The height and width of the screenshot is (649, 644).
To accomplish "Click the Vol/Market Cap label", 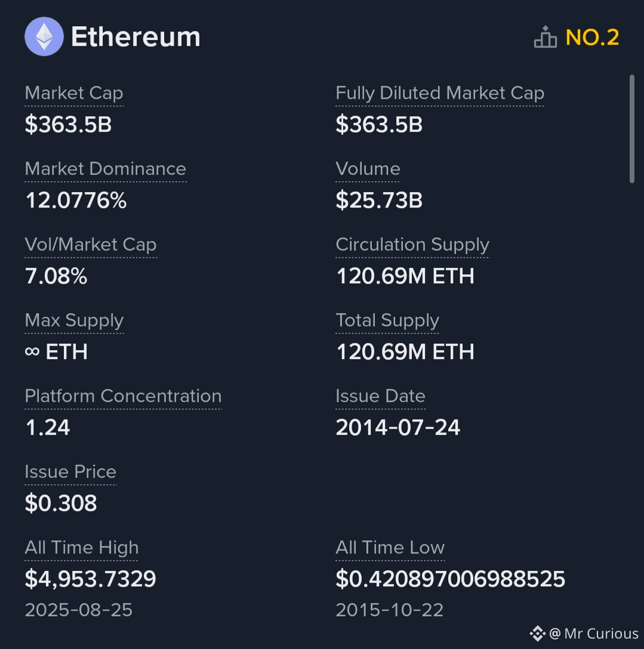I will pos(91,245).
